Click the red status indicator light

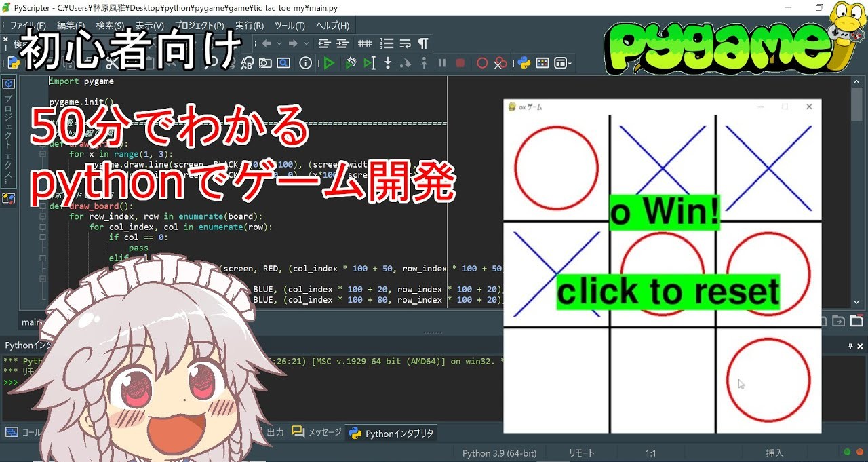tap(859, 452)
